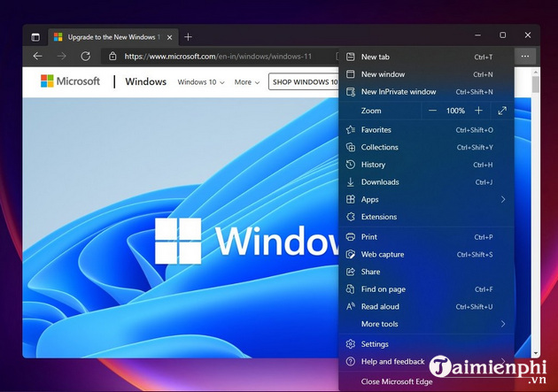Image resolution: width=558 pixels, height=392 pixels.
Task: Open Extensions from the menu
Action: point(426,217)
